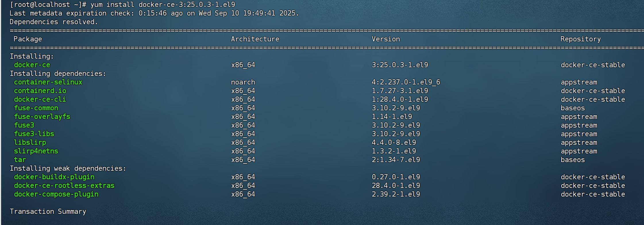
Task: Click version 1:28.4.0-1.el9
Action: pos(400,99)
